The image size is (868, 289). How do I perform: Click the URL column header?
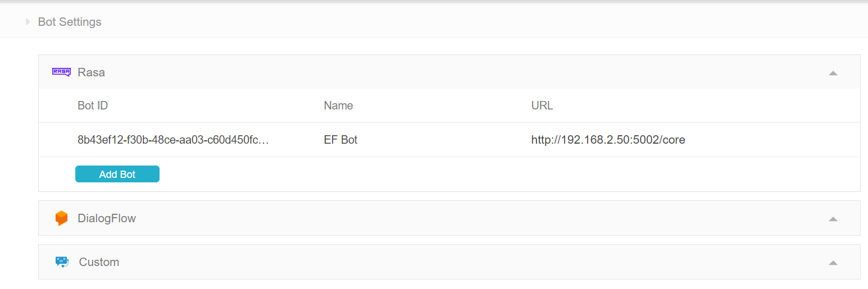pos(542,105)
